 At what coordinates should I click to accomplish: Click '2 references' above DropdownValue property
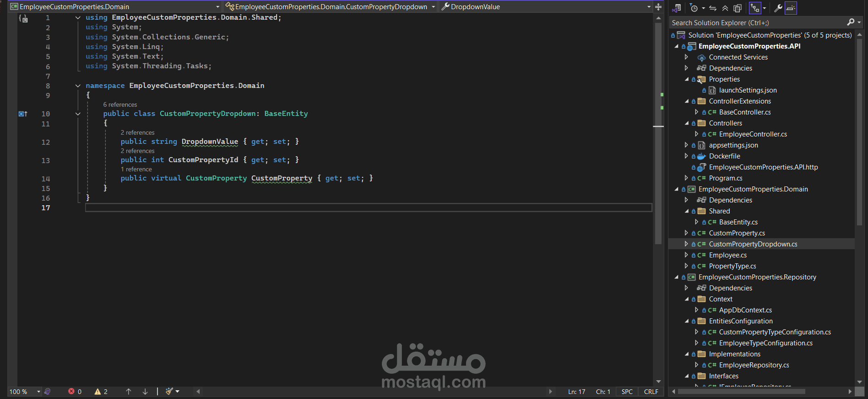(137, 132)
